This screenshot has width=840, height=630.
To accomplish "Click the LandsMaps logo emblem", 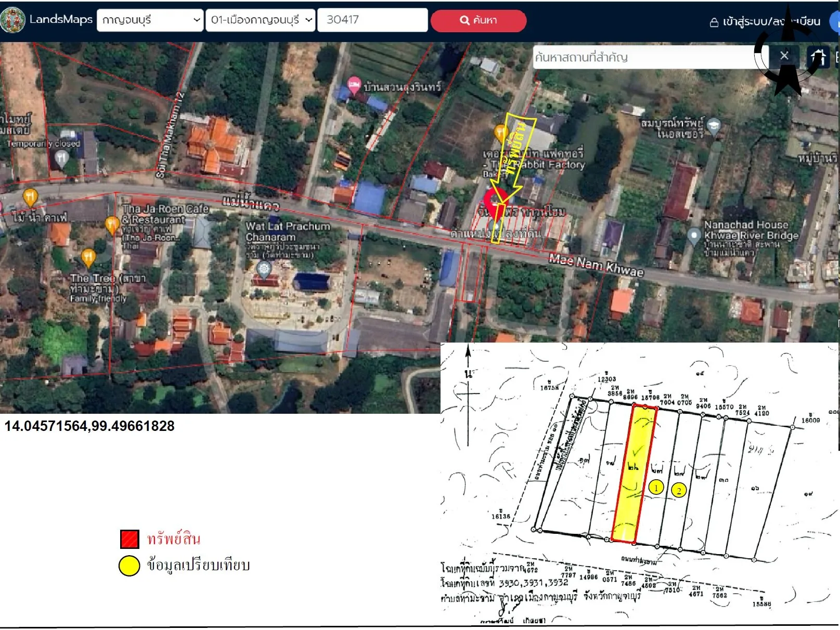I will 13,20.
